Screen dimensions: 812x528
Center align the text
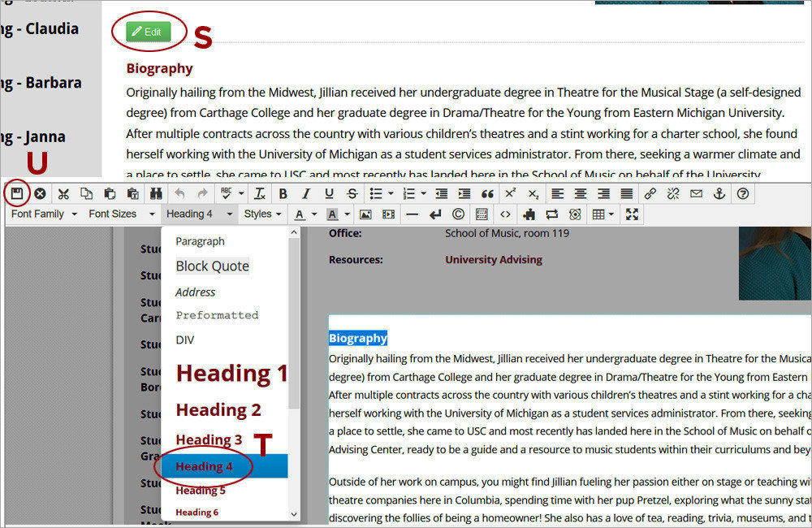pos(581,194)
